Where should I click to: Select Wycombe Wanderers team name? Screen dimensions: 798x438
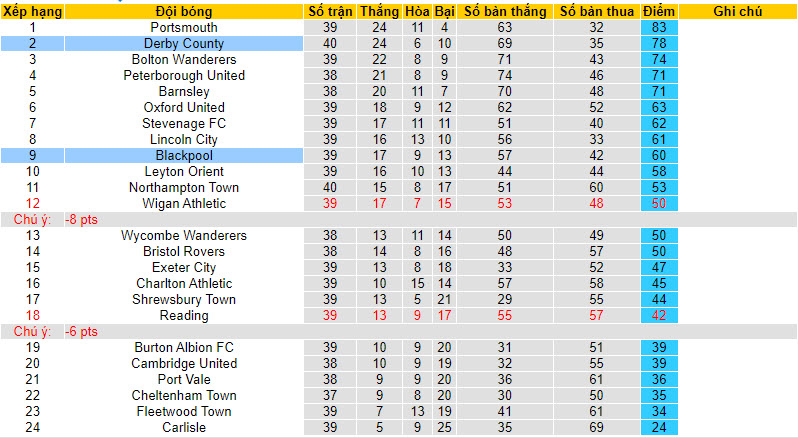[x=183, y=236]
